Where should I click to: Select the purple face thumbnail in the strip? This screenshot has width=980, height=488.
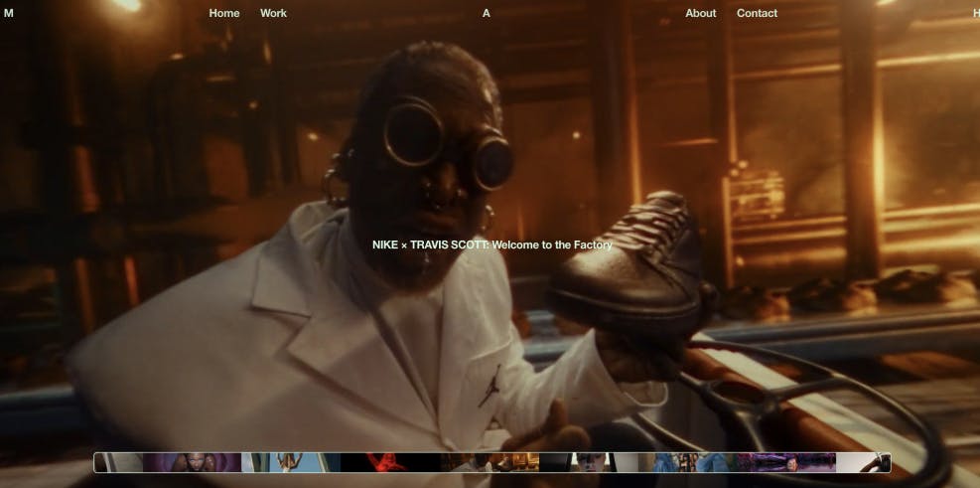pyautogui.click(x=192, y=462)
